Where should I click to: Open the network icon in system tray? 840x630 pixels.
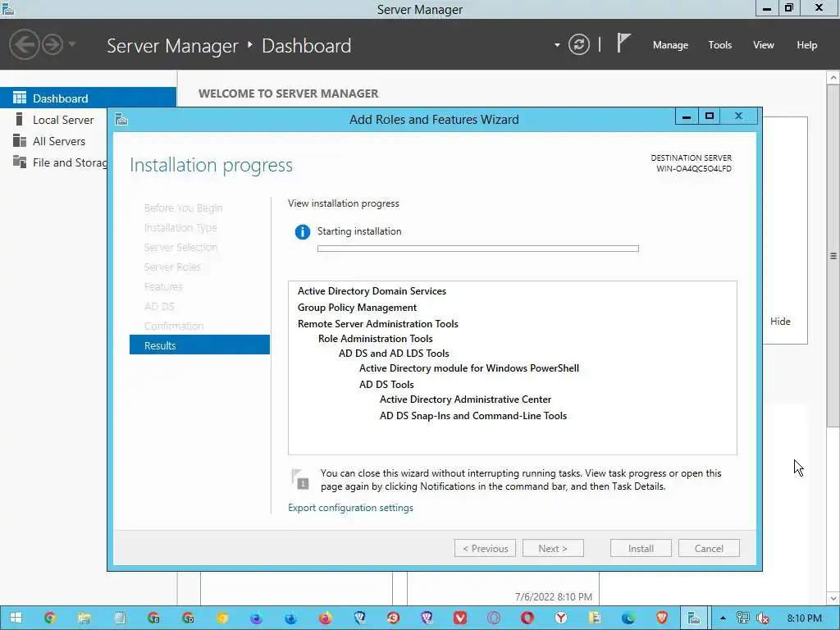[742, 619]
